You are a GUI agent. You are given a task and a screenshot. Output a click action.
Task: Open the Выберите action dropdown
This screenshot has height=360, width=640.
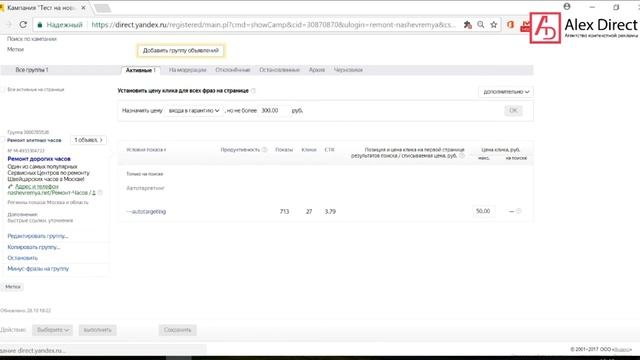point(53,330)
